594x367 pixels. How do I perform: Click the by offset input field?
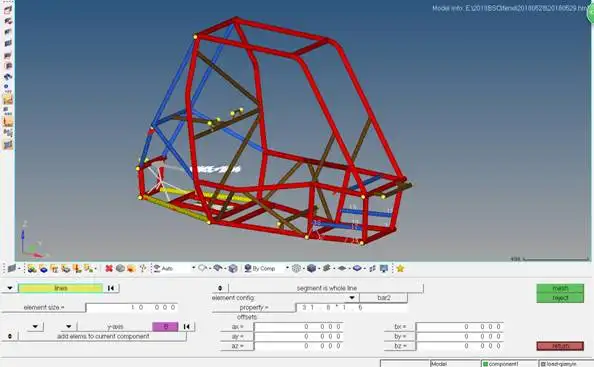coord(460,336)
